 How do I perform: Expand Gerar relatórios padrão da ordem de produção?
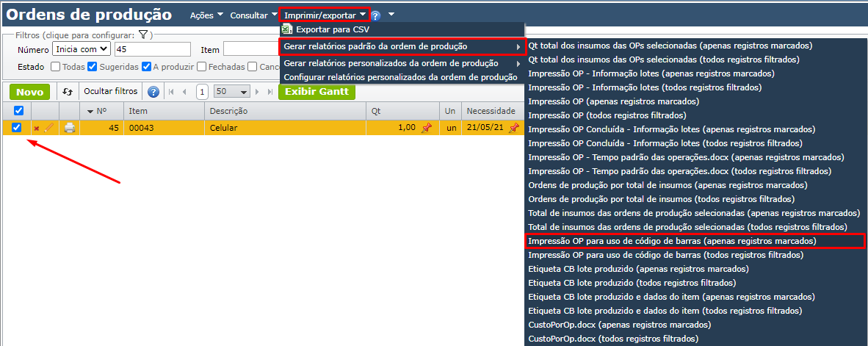click(x=402, y=46)
